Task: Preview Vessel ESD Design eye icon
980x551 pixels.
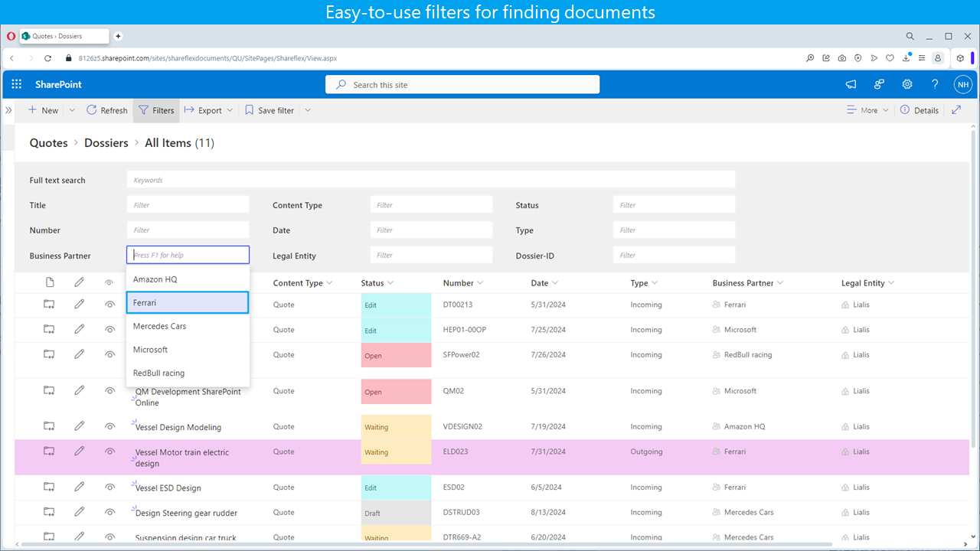Action: tap(109, 487)
